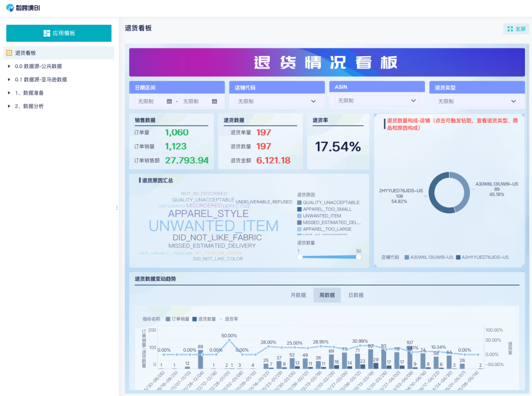
Task: Click the 退货单量 value 197
Action: point(264,133)
